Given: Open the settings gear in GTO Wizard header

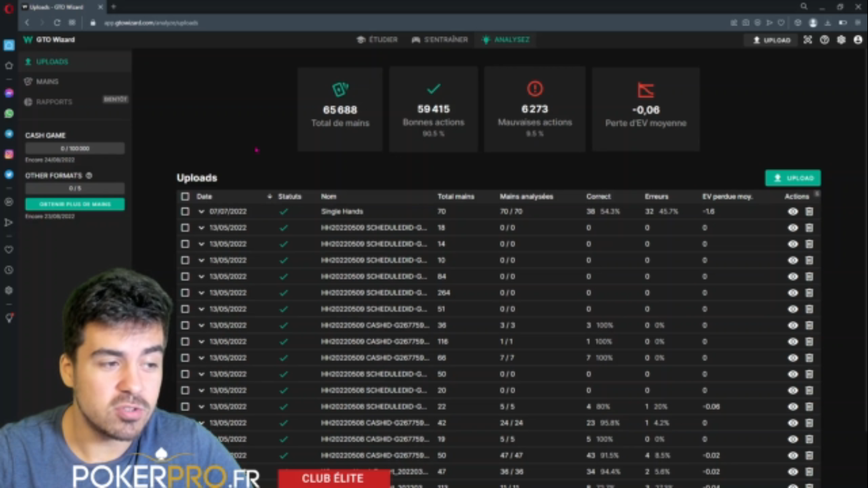Looking at the screenshot, I should (841, 39).
